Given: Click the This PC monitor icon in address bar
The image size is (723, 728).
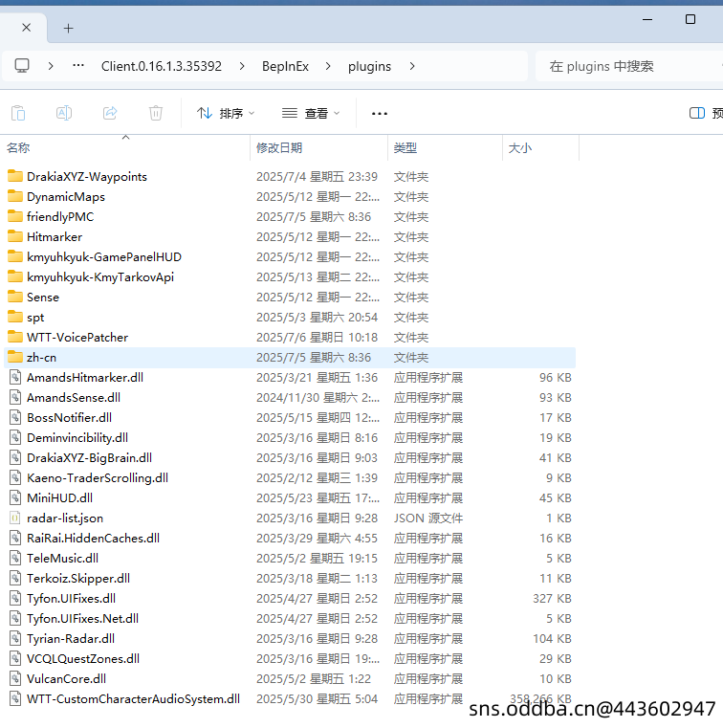Looking at the screenshot, I should point(22,66).
